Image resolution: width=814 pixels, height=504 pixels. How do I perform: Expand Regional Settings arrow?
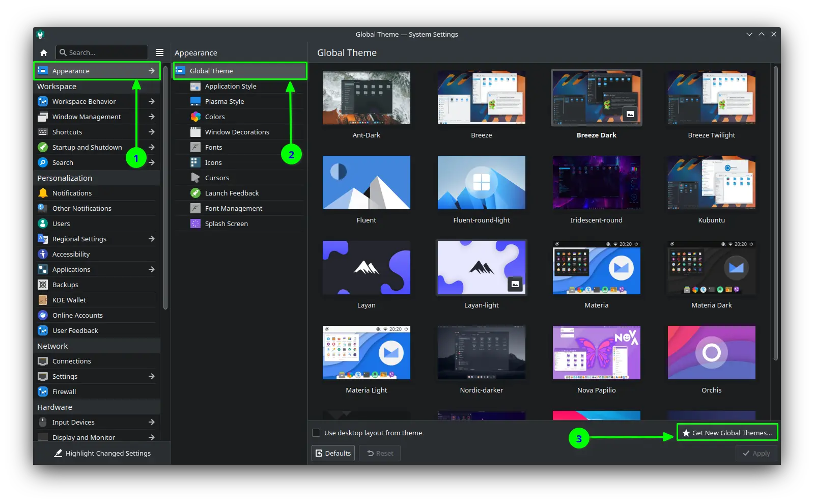tap(152, 239)
